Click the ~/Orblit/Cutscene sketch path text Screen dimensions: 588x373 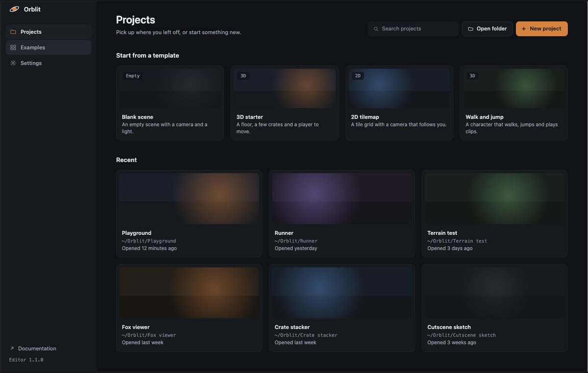462,335
